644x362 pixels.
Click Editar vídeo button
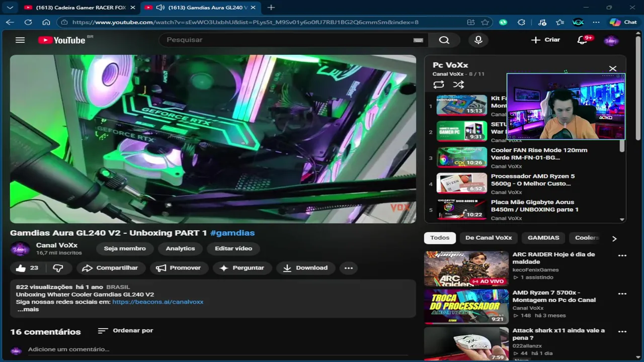coord(233,248)
